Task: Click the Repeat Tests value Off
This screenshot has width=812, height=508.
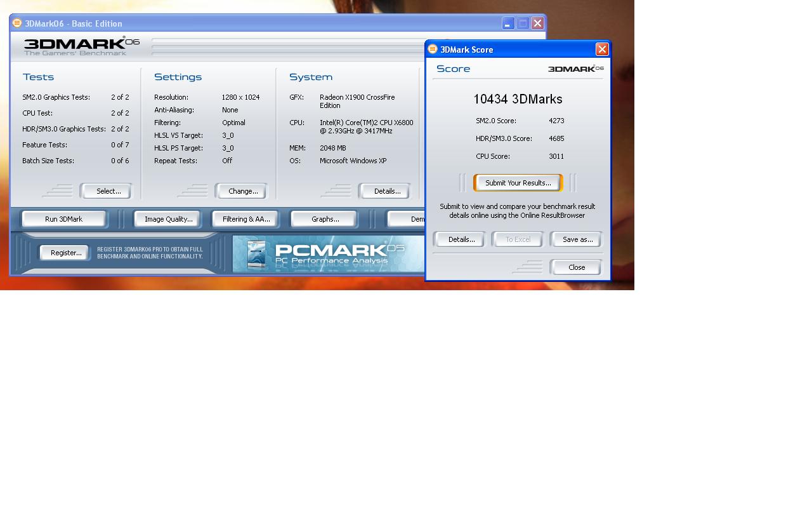Action: (x=227, y=161)
